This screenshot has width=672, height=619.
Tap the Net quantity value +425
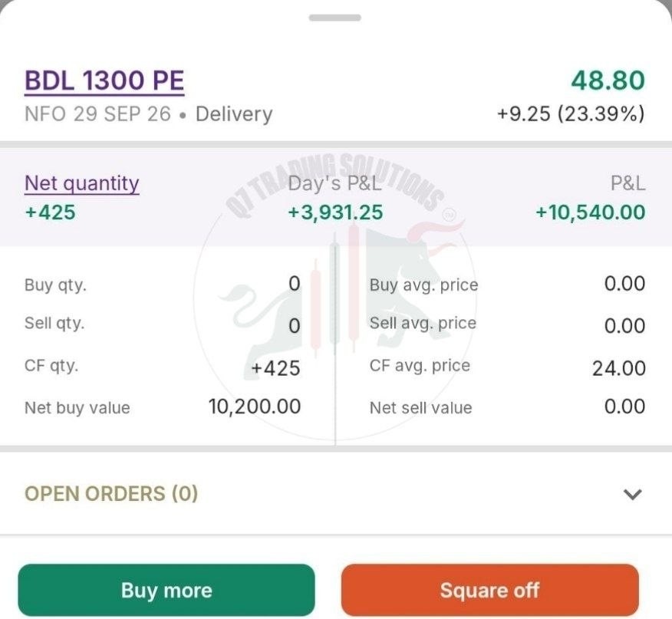click(x=50, y=212)
